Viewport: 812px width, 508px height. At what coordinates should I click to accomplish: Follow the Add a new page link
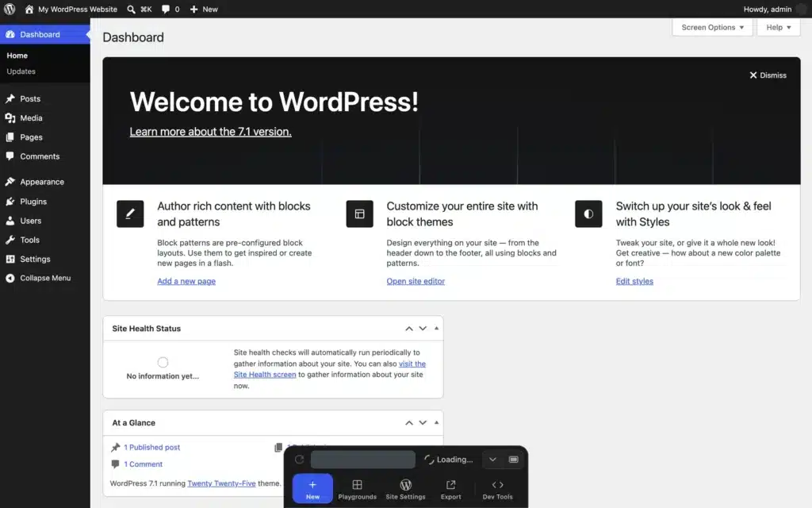pyautogui.click(x=186, y=281)
